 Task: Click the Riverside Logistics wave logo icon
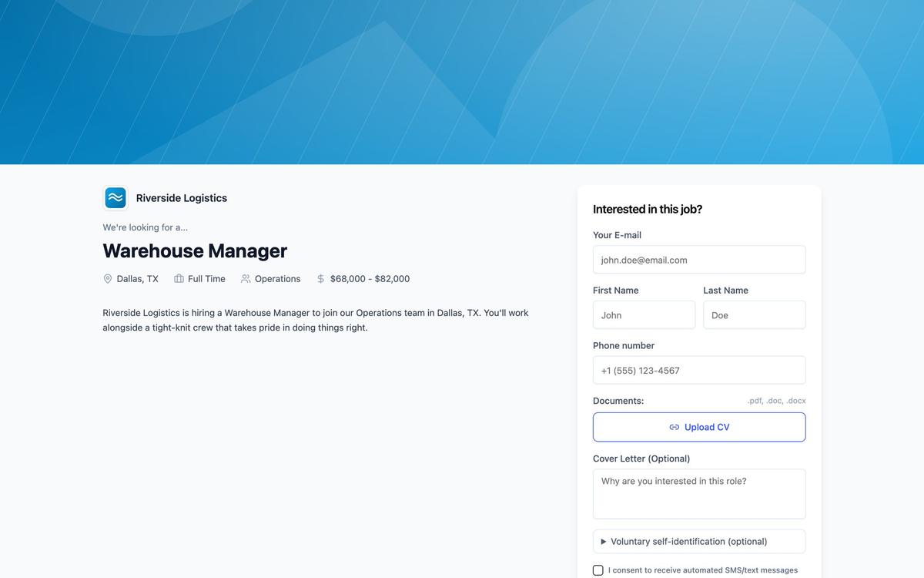(x=115, y=198)
